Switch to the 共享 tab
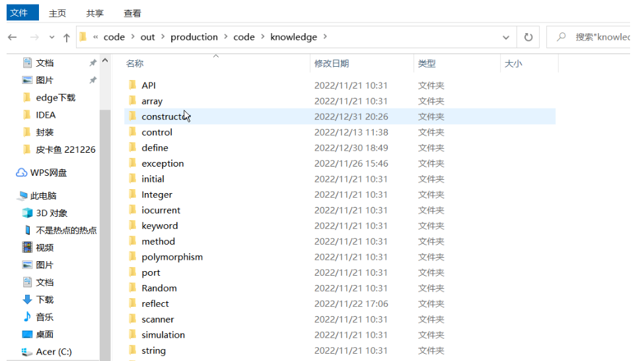The image size is (644, 361). (95, 13)
